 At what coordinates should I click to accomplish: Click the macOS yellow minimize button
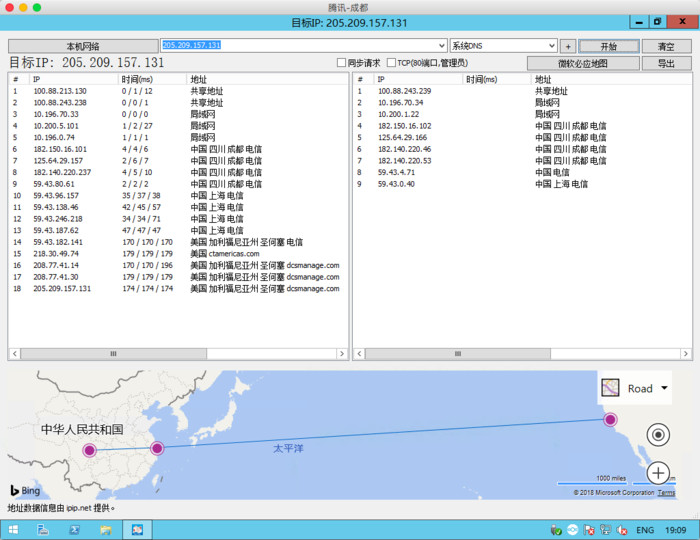[24, 7]
